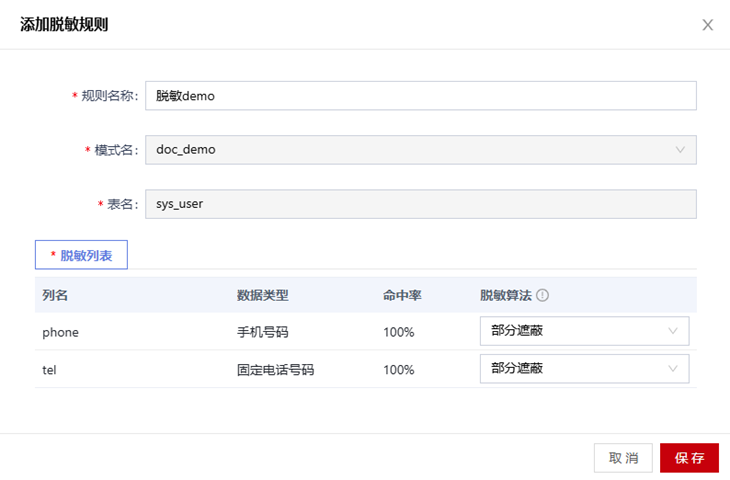Open the 模式名 doc_demo dropdown
The image size is (730, 480).
[420, 150]
